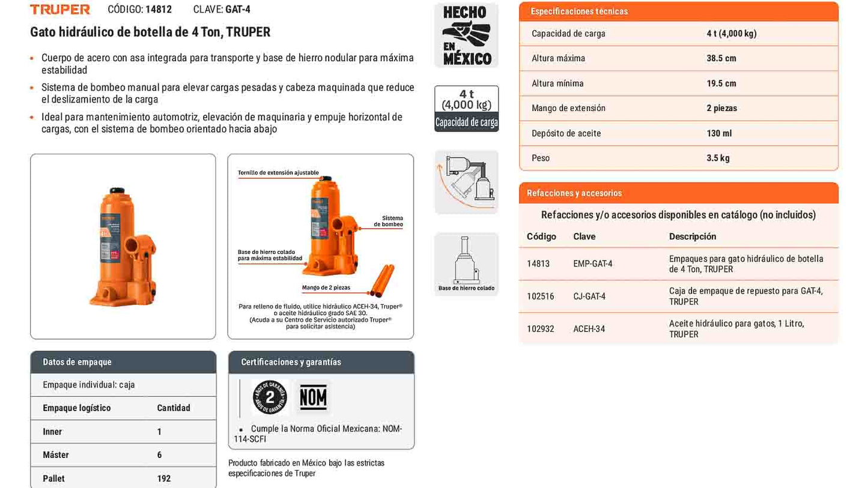
Task: Click the 'Empaque logístico' column header
Action: click(x=77, y=408)
